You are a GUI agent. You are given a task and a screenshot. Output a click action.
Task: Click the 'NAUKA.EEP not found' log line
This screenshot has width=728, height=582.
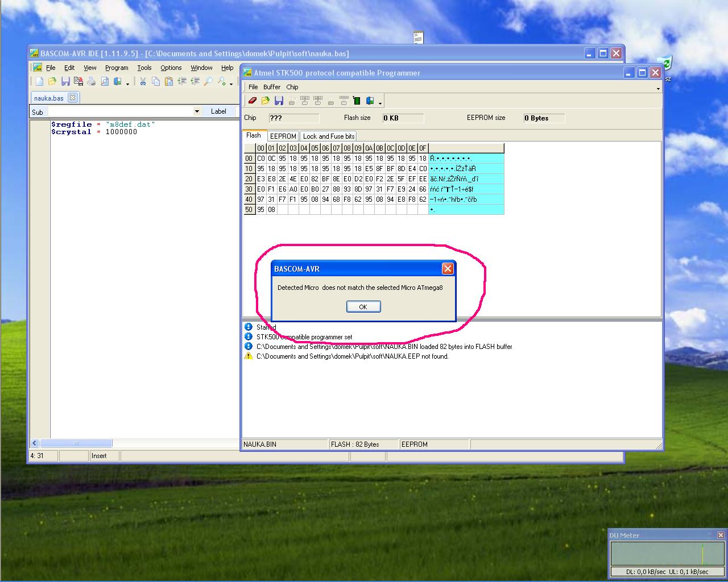pyautogui.click(x=353, y=356)
